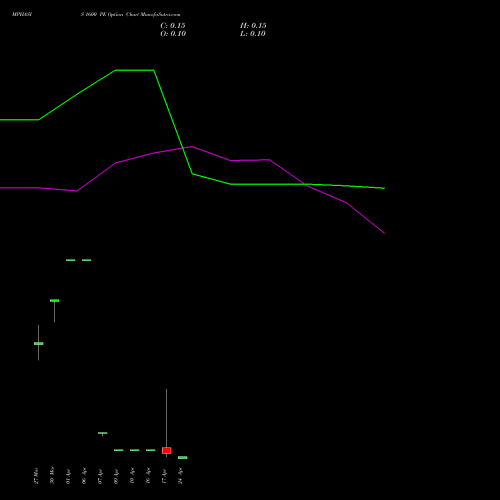Click the high value 'H: 0.15'
Viewport: 500px width, 500px height.
[253, 26]
